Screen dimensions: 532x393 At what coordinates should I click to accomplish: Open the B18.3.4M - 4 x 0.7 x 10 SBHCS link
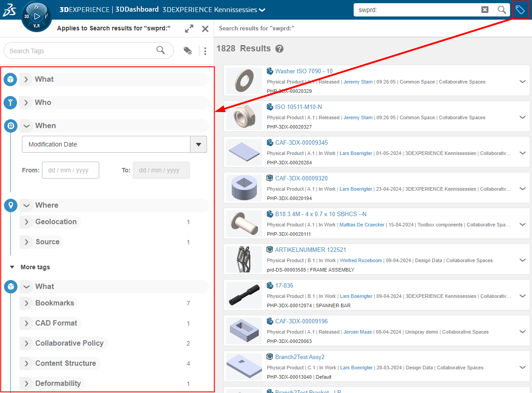pyautogui.click(x=321, y=214)
